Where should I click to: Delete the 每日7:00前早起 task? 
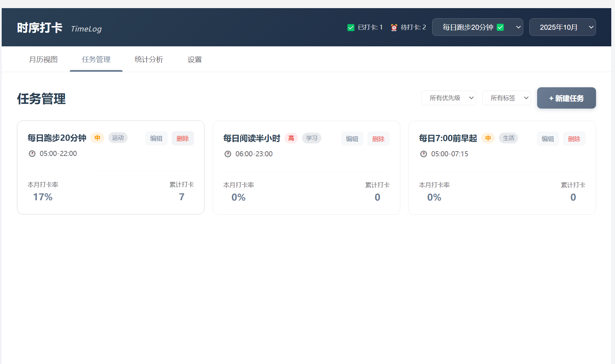[574, 139]
